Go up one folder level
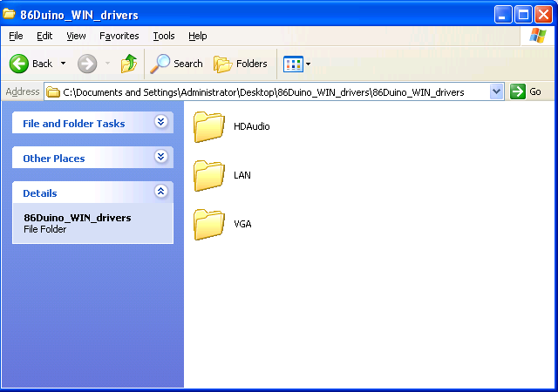The image size is (558, 392). (x=129, y=64)
